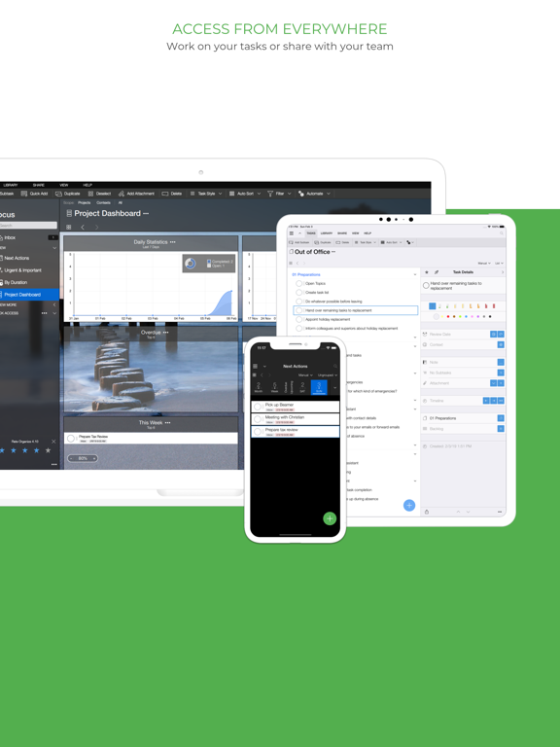Click Duplicate in the laptop toolbar
560x747 pixels.
click(68, 194)
